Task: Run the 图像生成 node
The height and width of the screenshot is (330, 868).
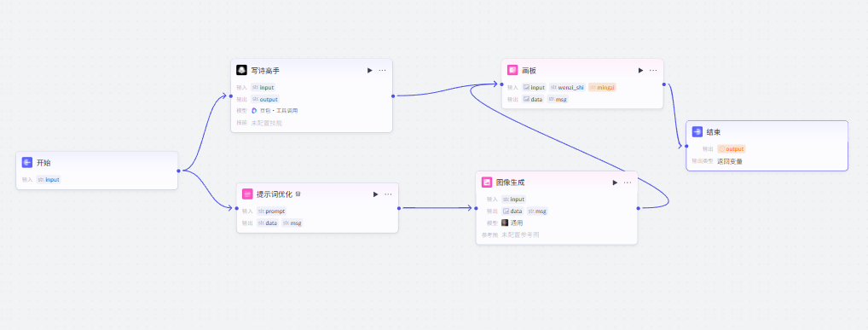Action: (x=615, y=182)
